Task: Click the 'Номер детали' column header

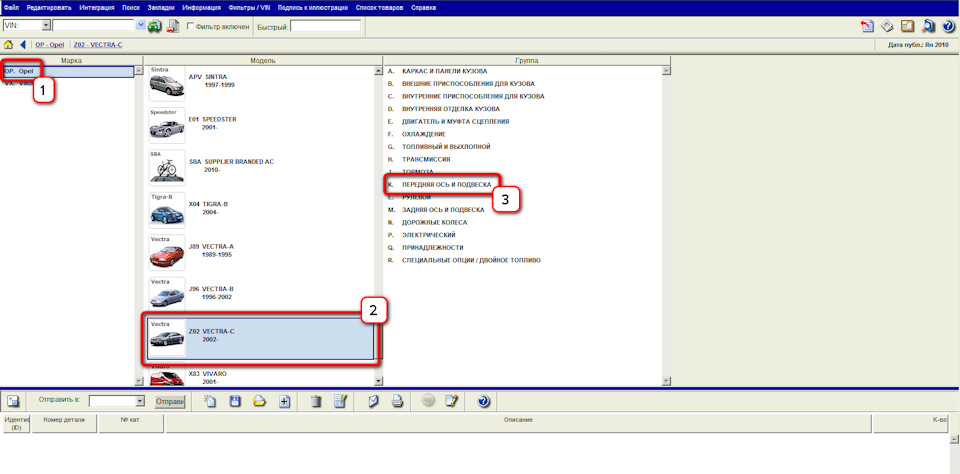Action: (64, 424)
